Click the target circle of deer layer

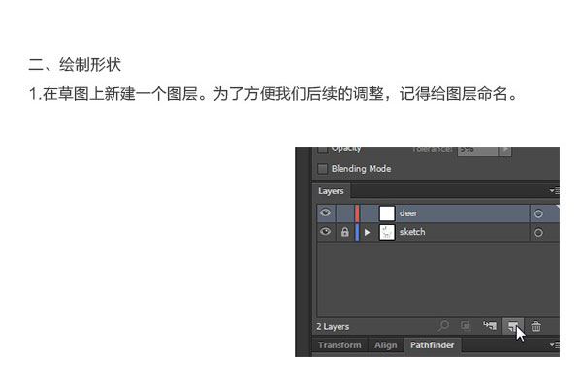538,213
